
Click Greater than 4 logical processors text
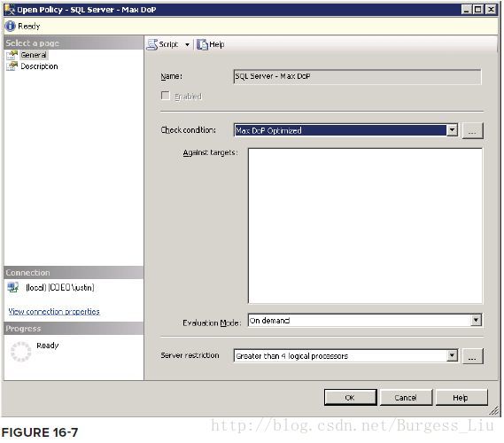pos(291,356)
